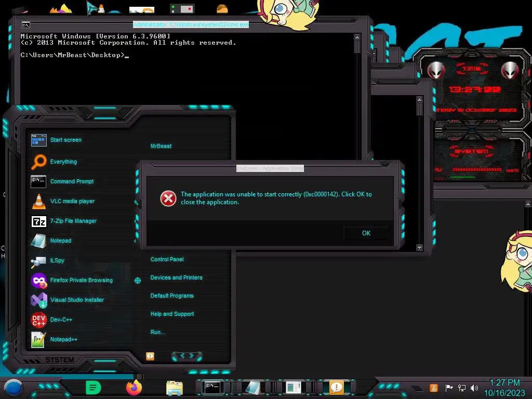Open Control Panel from the start menu
This screenshot has width=532, height=399.
(x=167, y=260)
